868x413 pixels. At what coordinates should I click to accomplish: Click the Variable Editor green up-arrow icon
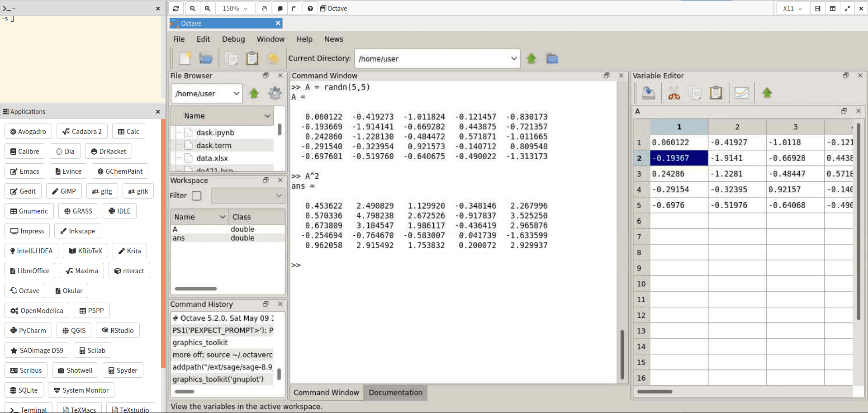point(767,93)
